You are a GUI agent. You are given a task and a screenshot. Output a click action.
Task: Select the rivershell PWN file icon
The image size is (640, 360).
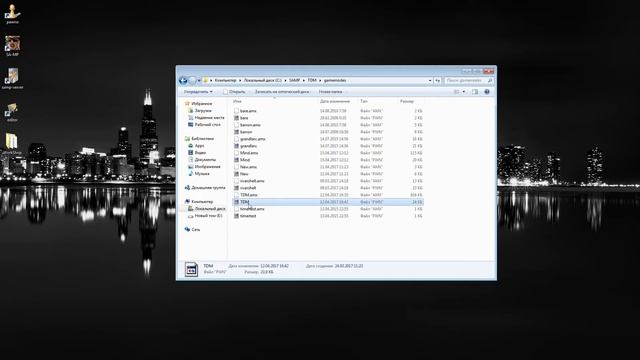[x=236, y=188]
